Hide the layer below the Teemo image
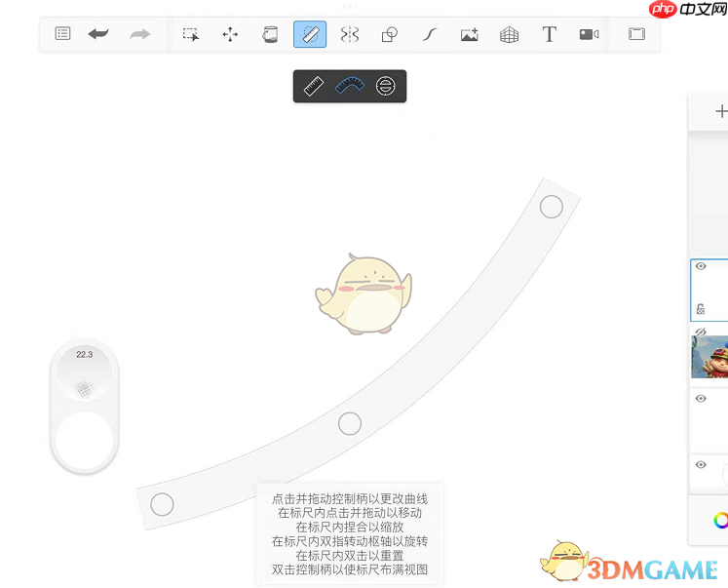This screenshot has width=728, height=588. tap(701, 399)
